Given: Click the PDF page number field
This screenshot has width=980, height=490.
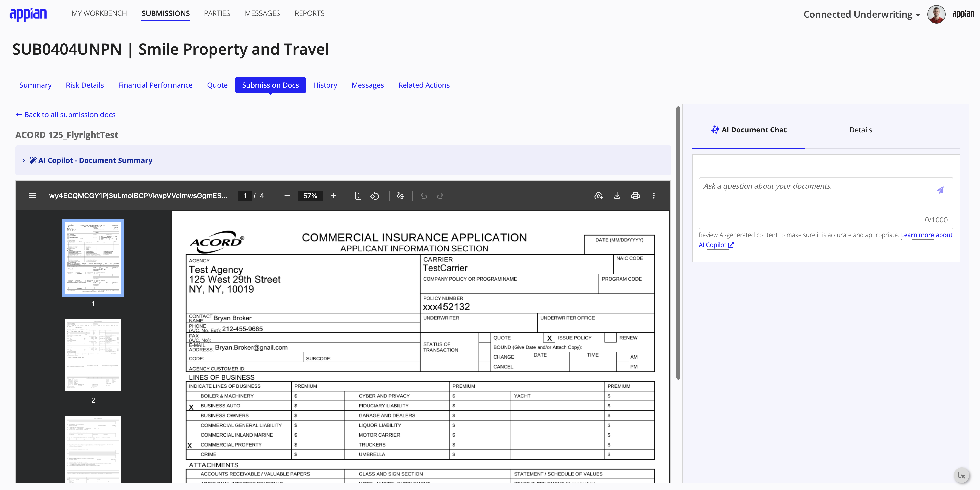Looking at the screenshot, I should 245,196.
